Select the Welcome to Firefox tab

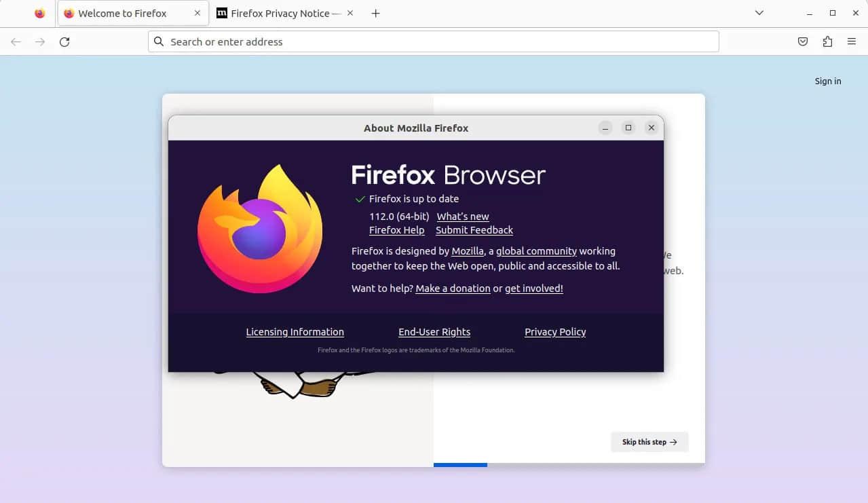[122, 14]
